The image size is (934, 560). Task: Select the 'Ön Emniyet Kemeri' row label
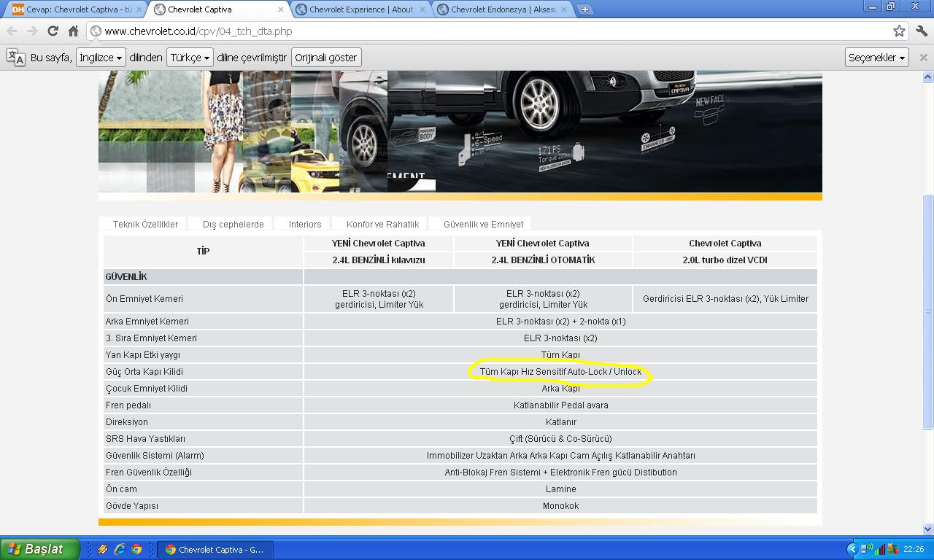[144, 298]
